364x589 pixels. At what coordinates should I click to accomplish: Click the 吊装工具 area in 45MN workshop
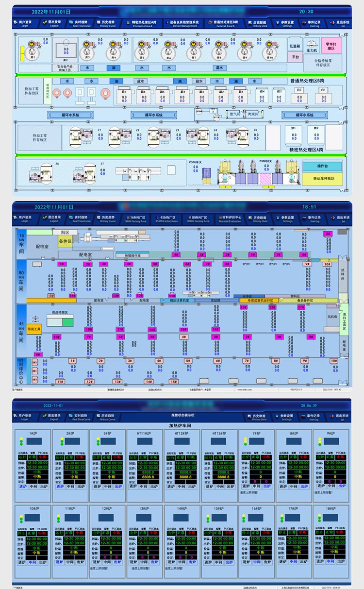pos(34,330)
